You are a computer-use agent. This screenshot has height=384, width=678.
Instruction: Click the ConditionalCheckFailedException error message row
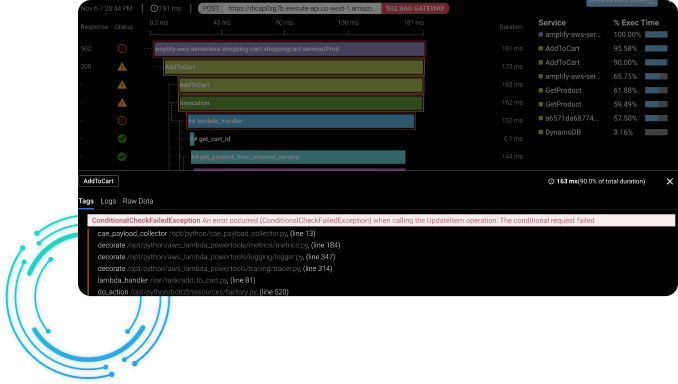381,221
